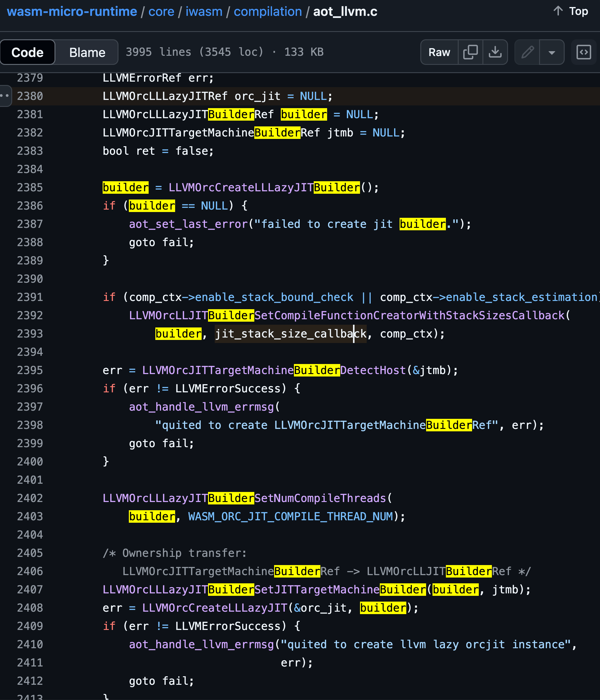Select line number 2385

pos(30,187)
